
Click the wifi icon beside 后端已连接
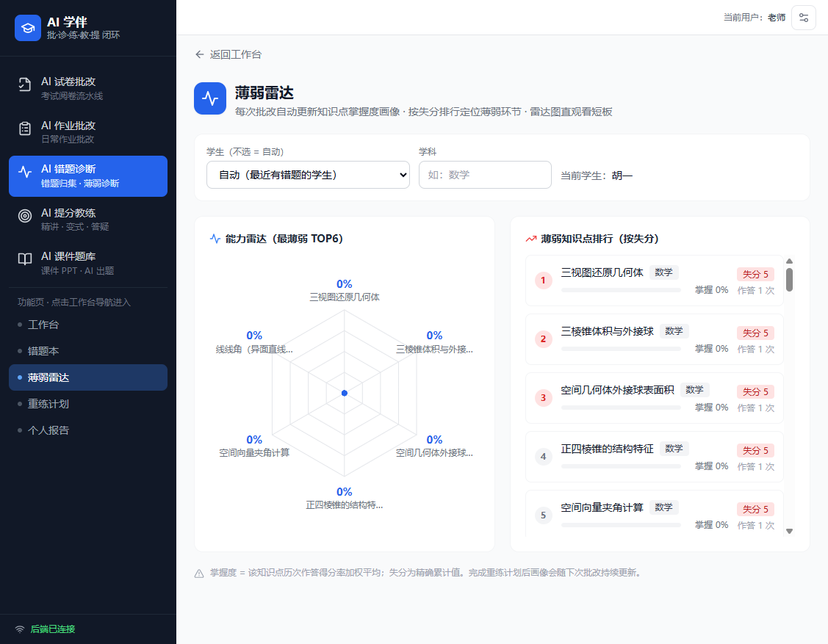tap(20, 629)
